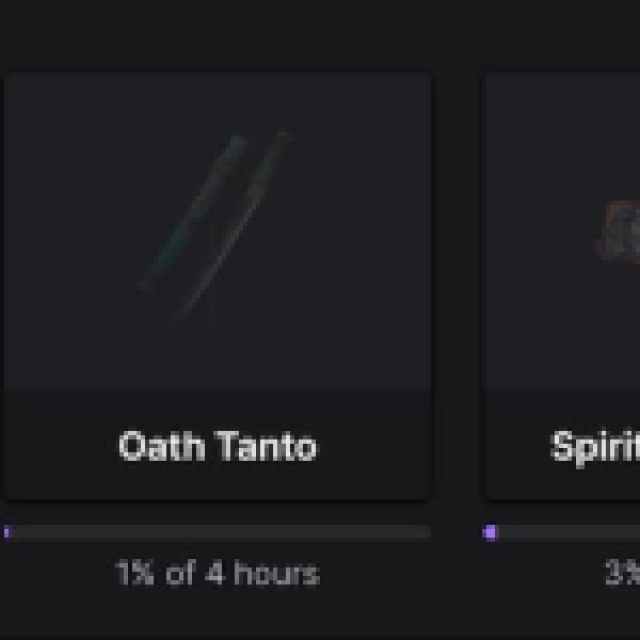
Task: Click the word "Oath" in the title
Action: point(155,446)
